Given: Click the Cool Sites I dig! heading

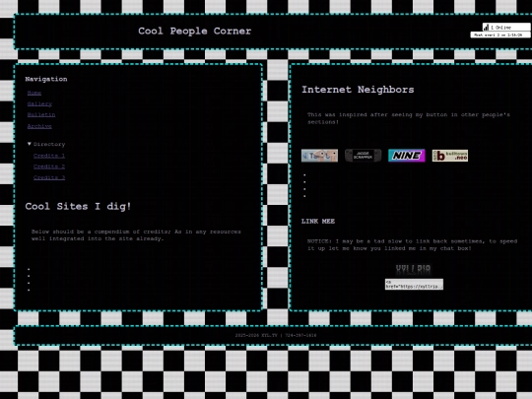Looking at the screenshot, I should [78, 206].
